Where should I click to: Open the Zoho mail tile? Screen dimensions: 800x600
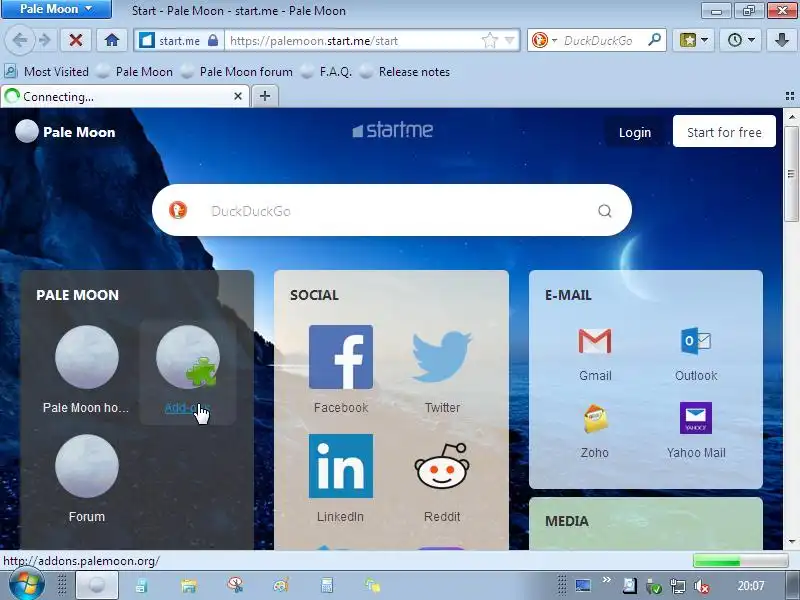point(595,431)
